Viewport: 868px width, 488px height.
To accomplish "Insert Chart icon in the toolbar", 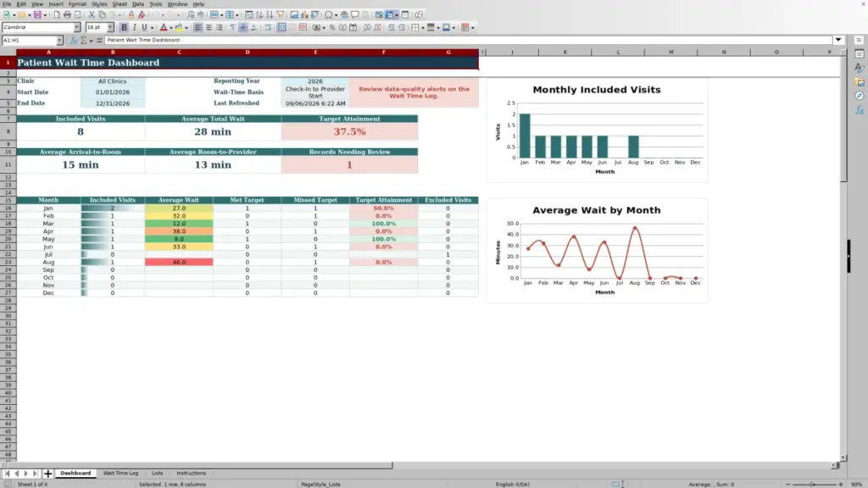I will click(x=304, y=14).
